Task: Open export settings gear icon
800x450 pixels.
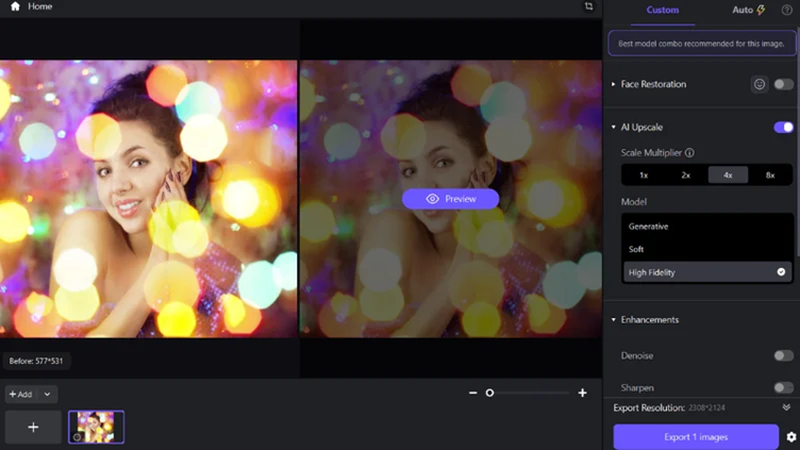Action: coord(791,437)
